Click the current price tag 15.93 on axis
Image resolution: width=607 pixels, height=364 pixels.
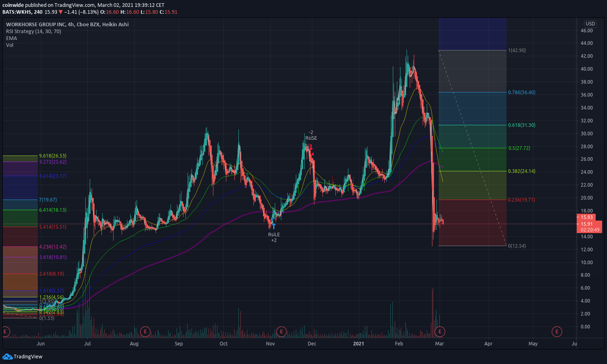tap(587, 217)
